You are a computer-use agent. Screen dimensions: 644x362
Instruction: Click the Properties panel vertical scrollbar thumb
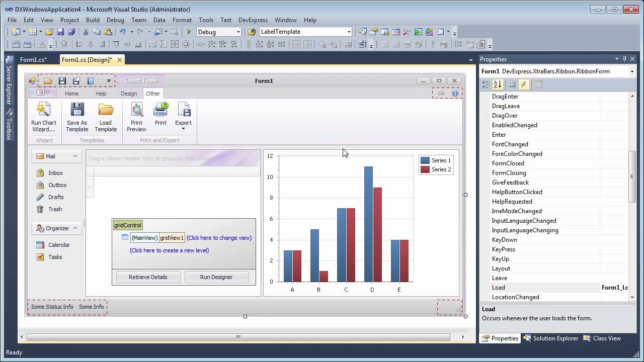pyautogui.click(x=632, y=176)
